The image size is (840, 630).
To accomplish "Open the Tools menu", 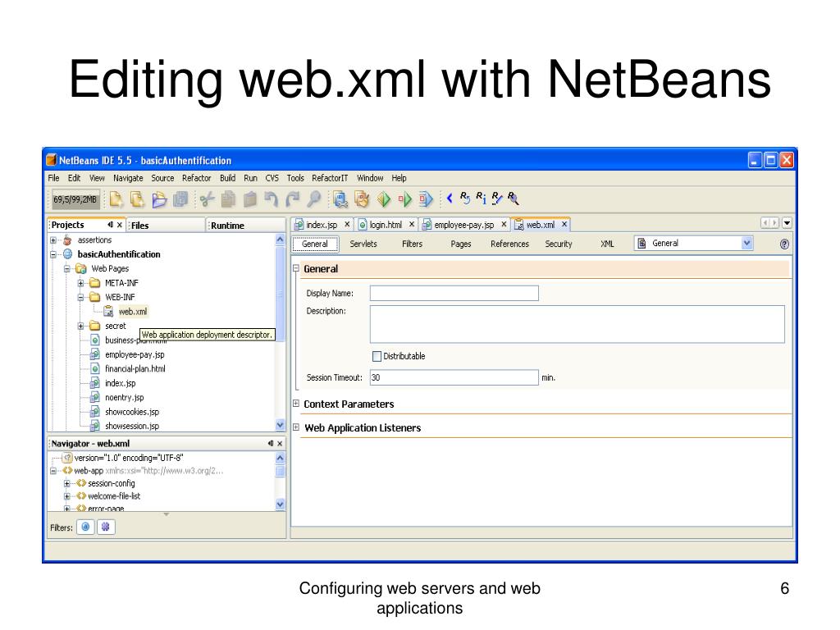I will click(295, 178).
